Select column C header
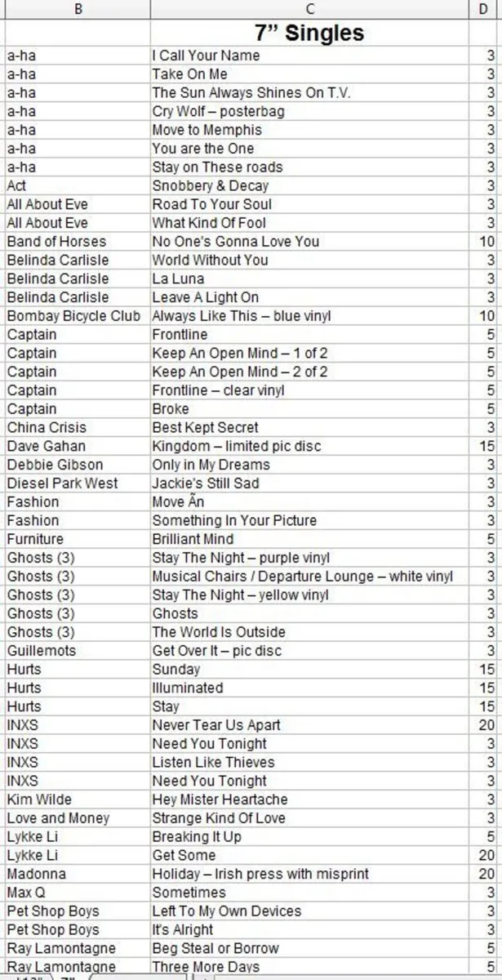Image resolution: width=502 pixels, height=980 pixels. (x=309, y=9)
